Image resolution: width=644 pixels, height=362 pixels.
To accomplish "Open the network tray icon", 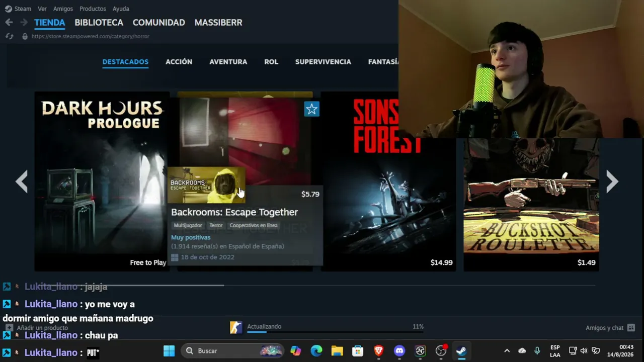I will point(573,350).
